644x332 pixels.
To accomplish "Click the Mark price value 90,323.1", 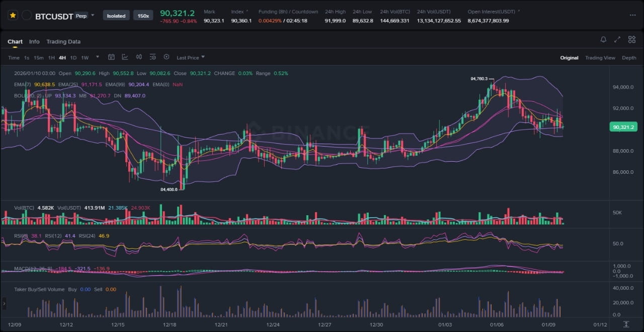I will pyautogui.click(x=214, y=21).
